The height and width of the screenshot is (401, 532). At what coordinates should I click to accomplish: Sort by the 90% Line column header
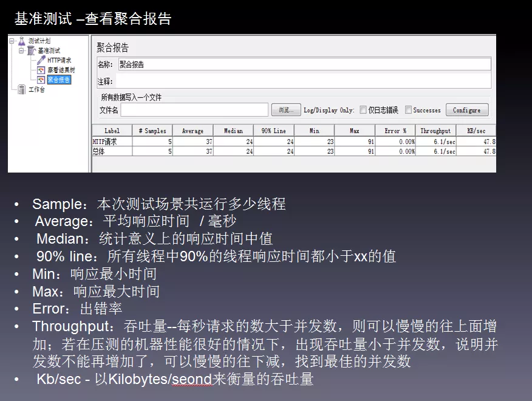click(273, 131)
